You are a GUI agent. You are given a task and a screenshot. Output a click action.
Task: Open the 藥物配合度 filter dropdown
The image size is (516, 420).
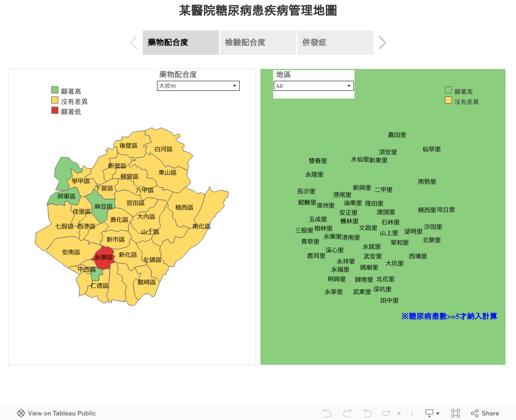pyautogui.click(x=198, y=86)
